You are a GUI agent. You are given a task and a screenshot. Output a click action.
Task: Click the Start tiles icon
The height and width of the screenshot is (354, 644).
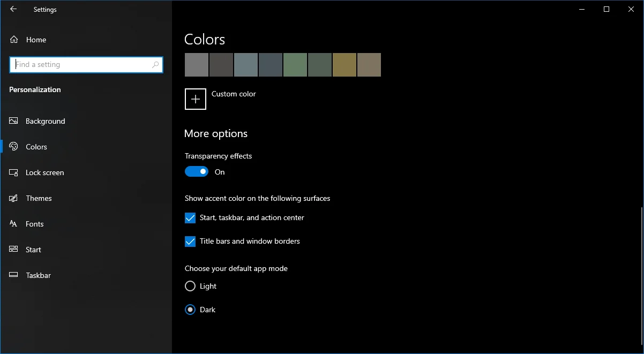pyautogui.click(x=14, y=250)
